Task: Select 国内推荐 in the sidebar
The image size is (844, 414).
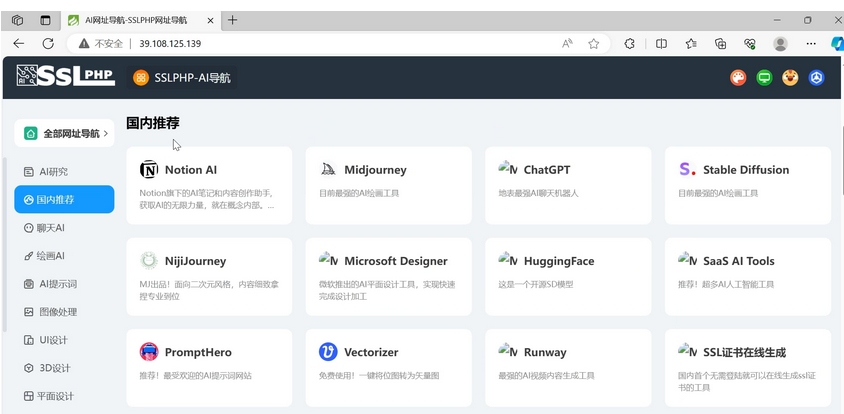Action: [64, 200]
